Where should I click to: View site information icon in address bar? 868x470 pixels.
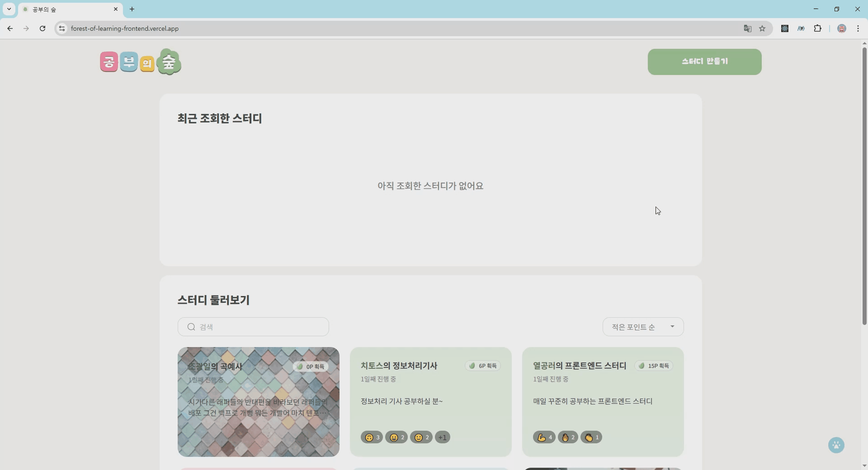[x=62, y=28]
